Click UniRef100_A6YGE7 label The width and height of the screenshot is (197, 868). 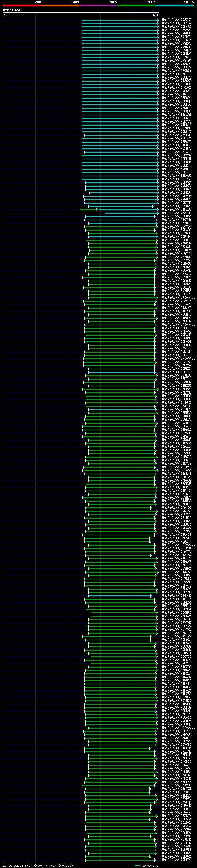click(x=176, y=57)
